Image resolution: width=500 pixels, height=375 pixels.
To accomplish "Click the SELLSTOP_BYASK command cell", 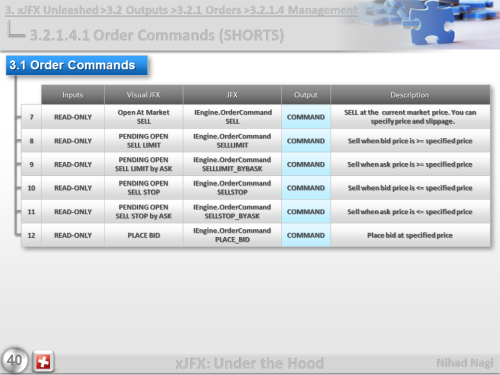I will pyautogui.click(x=232, y=212).
